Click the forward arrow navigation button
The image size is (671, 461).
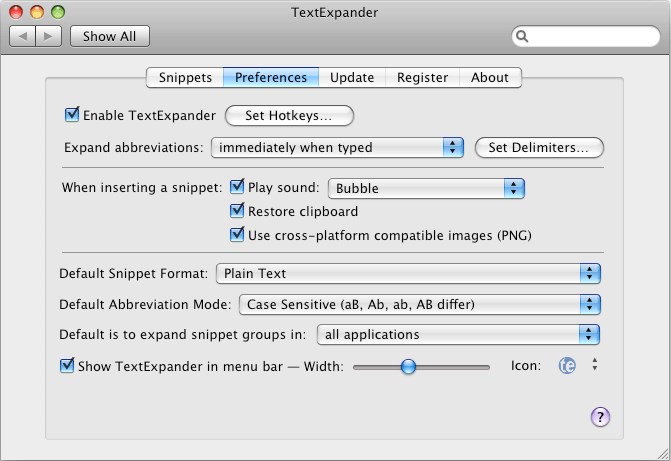pos(49,36)
